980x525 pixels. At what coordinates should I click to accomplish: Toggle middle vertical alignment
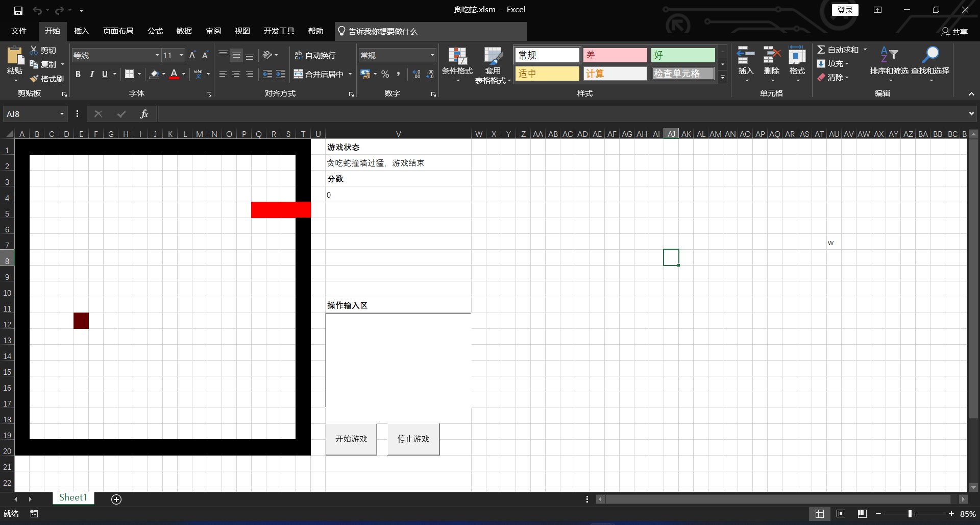click(236, 55)
